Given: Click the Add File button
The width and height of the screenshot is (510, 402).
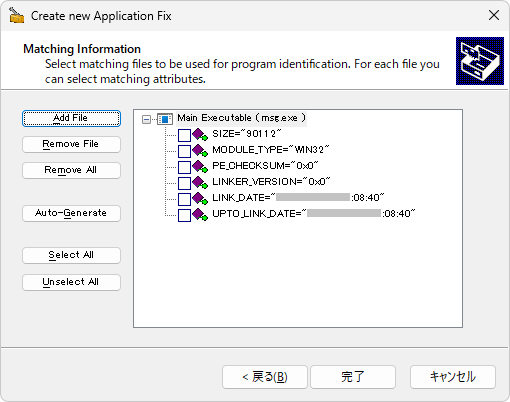Looking at the screenshot, I should click(x=71, y=118).
